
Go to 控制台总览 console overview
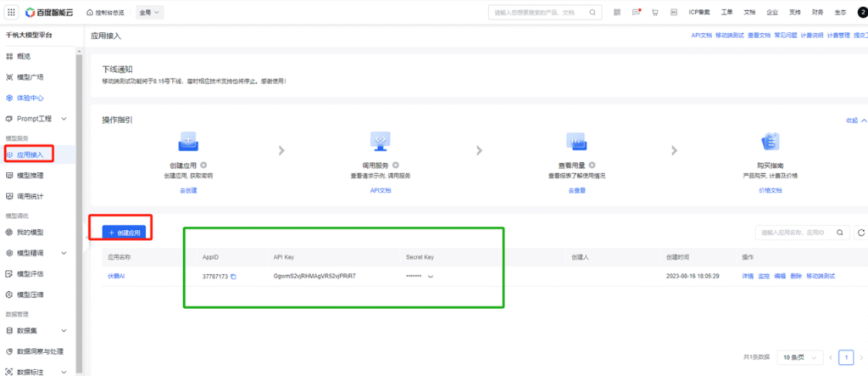pyautogui.click(x=106, y=12)
